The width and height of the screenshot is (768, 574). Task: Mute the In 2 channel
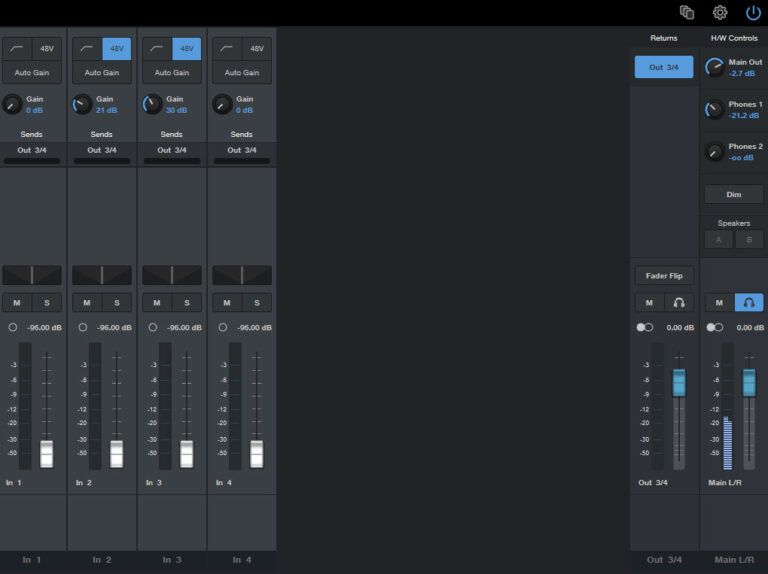click(x=87, y=303)
